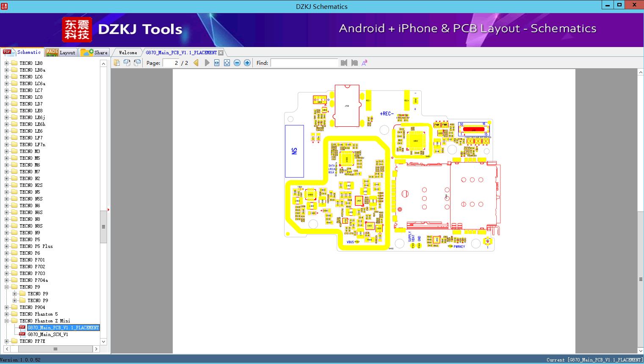The height and width of the screenshot is (364, 644).
Task: Click the tree horizontal scrollbar thumb
Action: pyautogui.click(x=55, y=349)
